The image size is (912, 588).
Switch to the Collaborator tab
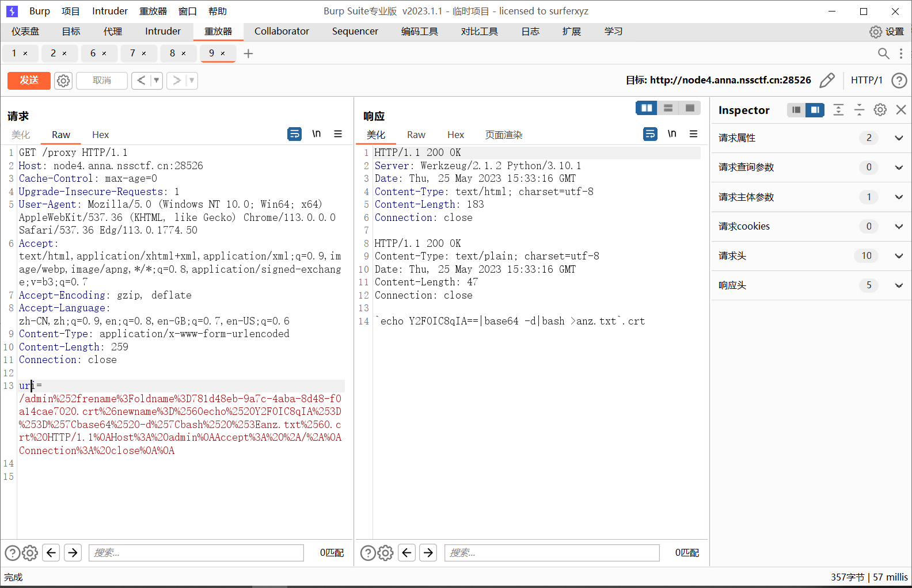coord(282,32)
